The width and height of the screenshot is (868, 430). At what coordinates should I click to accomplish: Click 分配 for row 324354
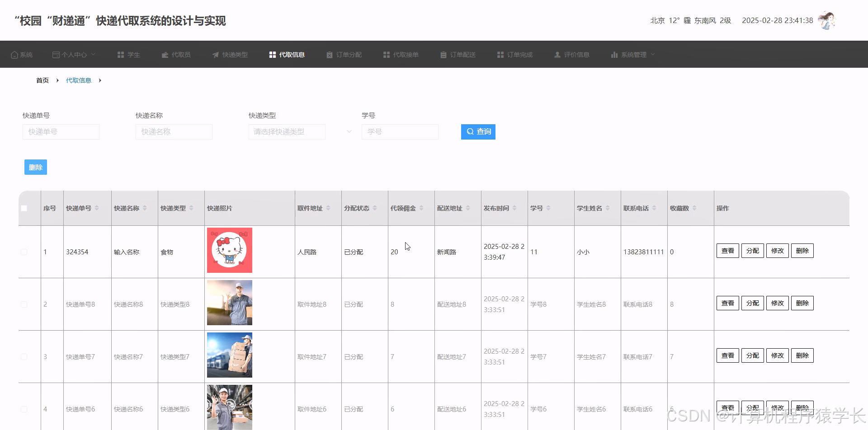(753, 251)
